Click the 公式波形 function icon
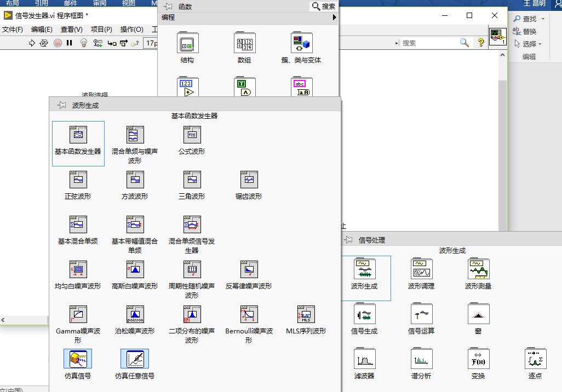The image size is (562, 392). pos(192,135)
